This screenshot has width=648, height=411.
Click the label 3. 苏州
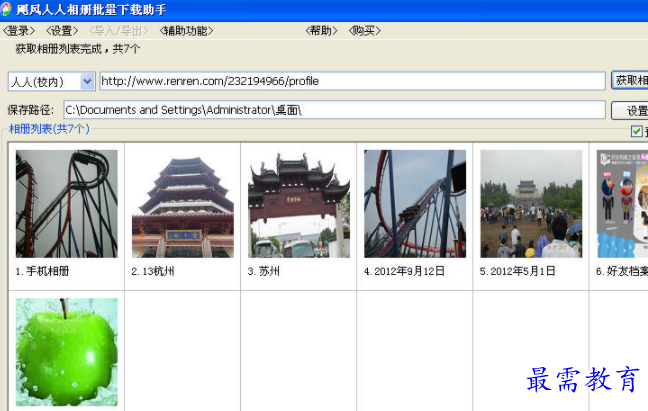coord(264,271)
